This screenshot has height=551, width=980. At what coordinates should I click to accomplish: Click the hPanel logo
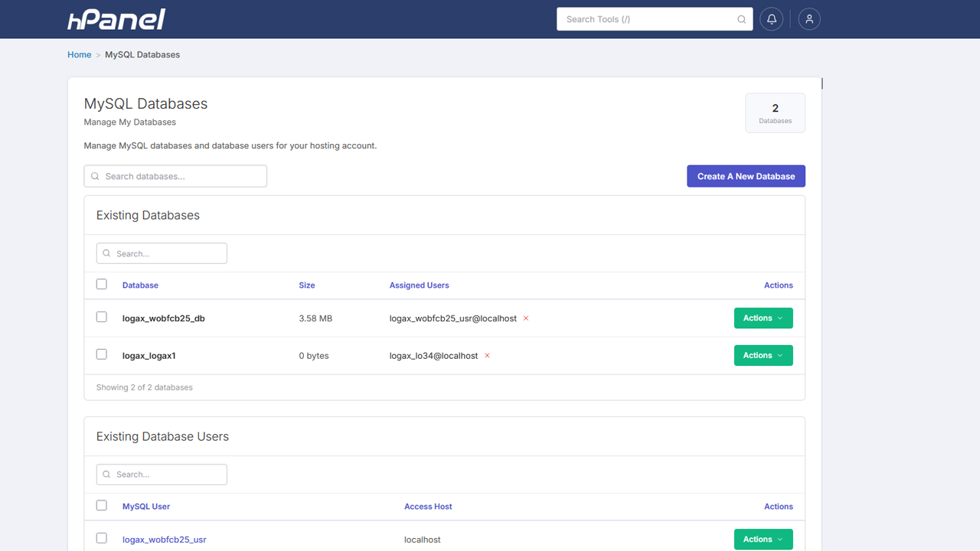pos(116,19)
